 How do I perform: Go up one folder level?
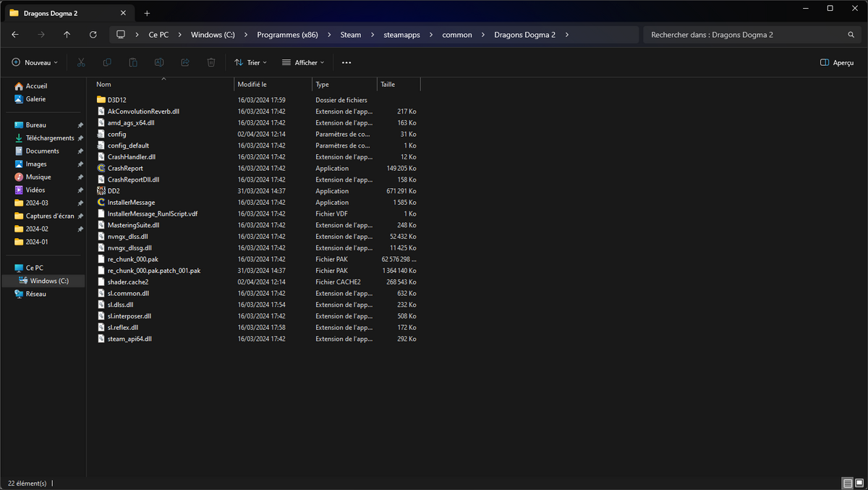tap(67, 35)
